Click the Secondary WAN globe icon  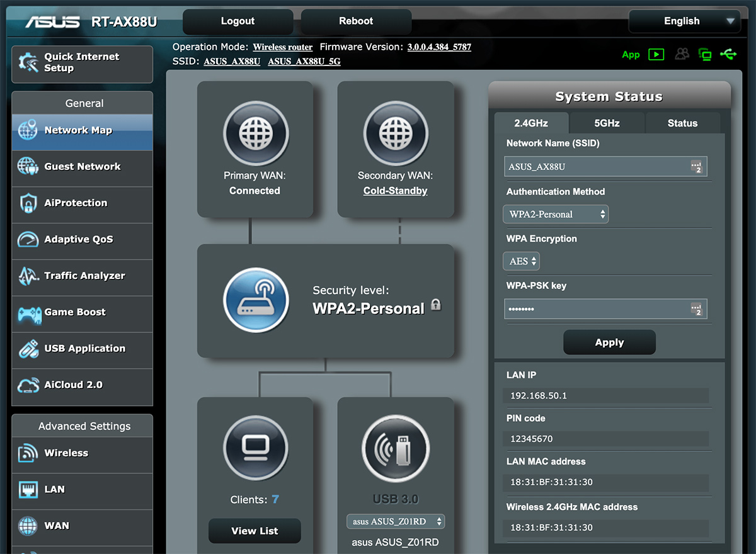pyautogui.click(x=395, y=133)
